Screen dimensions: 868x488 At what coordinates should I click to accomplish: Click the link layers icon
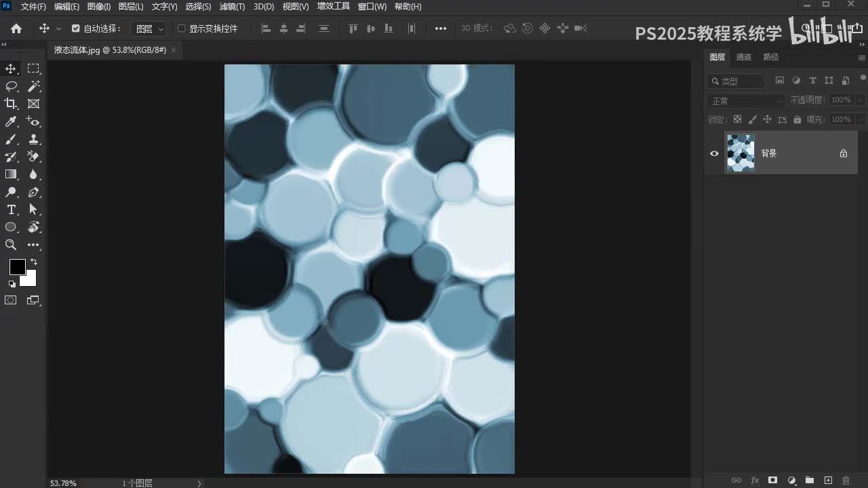coord(736,481)
